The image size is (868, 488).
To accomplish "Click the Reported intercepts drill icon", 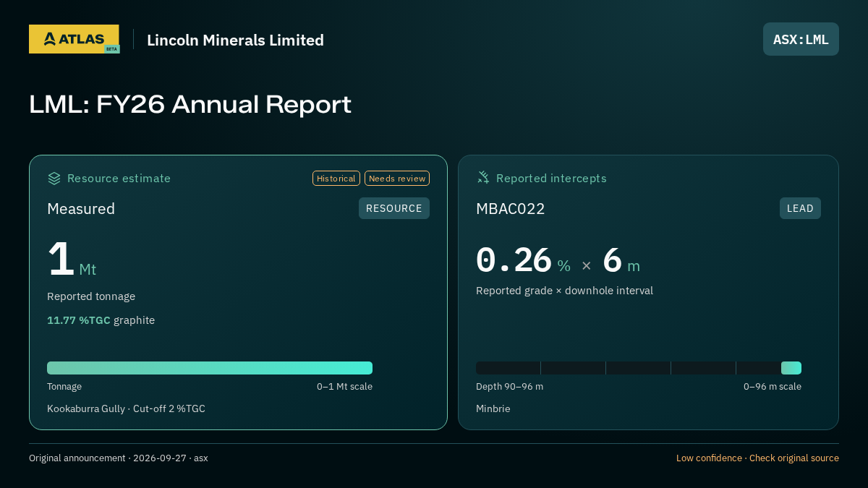I will tap(483, 178).
